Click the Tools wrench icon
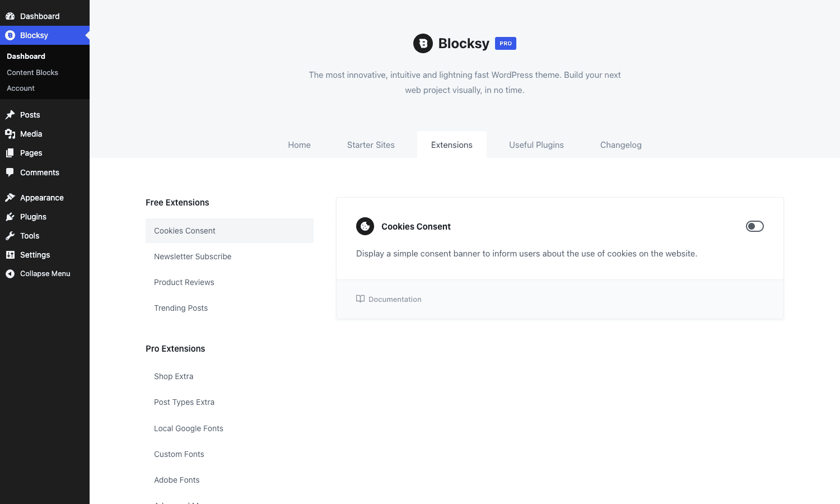840x504 pixels. [x=10, y=236]
